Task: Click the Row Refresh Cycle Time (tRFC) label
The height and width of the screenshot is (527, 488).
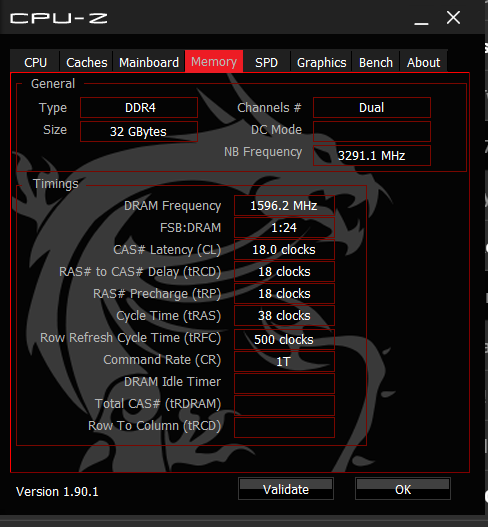Action: coord(130,338)
